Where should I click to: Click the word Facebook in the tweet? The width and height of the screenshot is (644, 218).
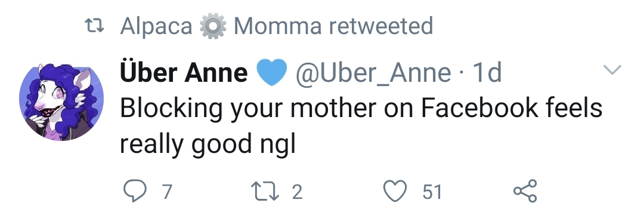click(479, 108)
